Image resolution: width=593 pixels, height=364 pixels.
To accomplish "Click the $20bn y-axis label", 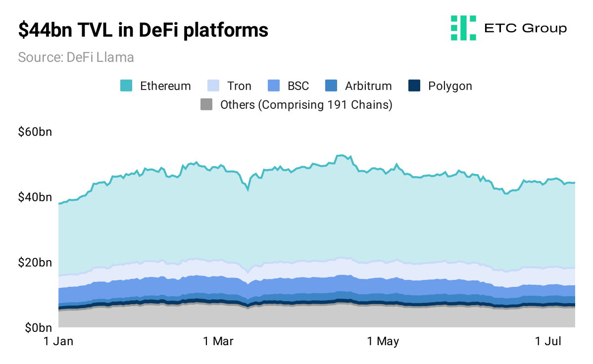I will 35,262.
